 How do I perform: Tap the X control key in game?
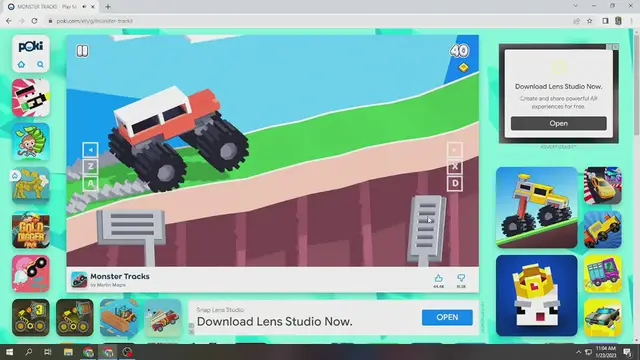455,167
